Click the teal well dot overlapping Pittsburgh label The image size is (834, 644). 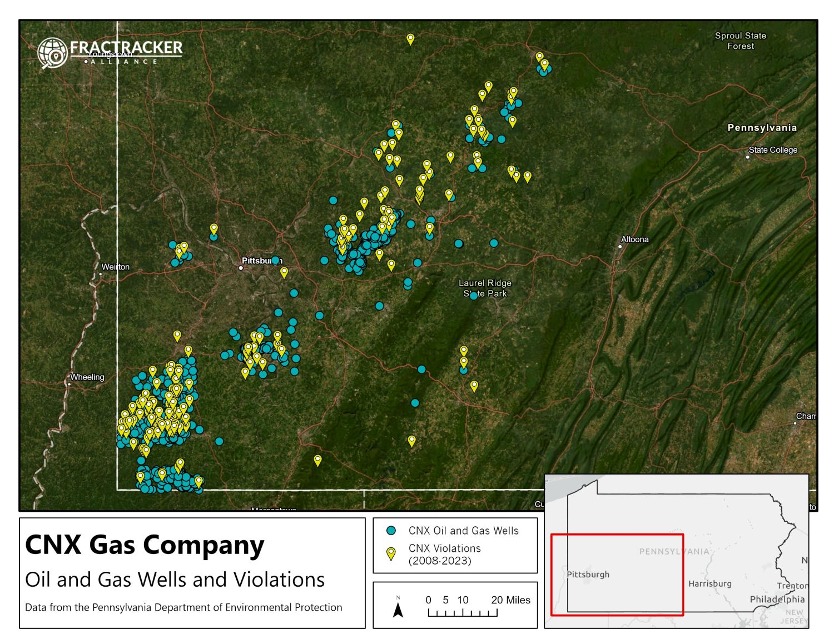275,260
